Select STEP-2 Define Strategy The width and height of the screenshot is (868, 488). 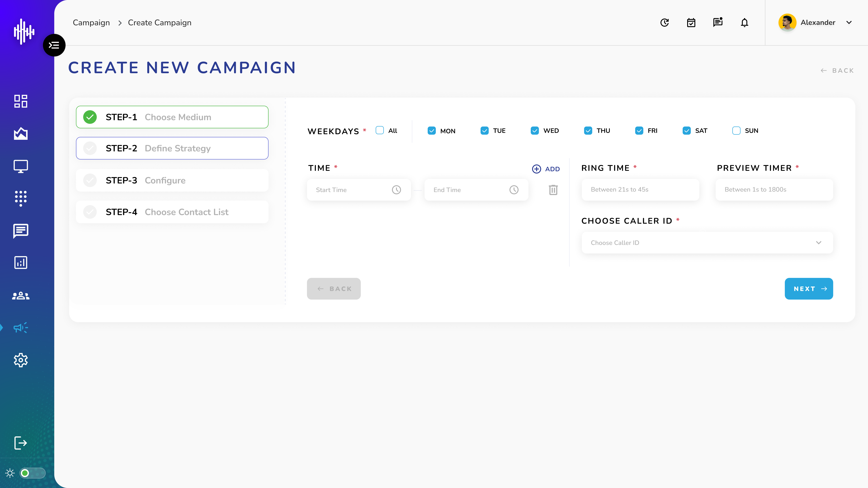click(x=172, y=149)
